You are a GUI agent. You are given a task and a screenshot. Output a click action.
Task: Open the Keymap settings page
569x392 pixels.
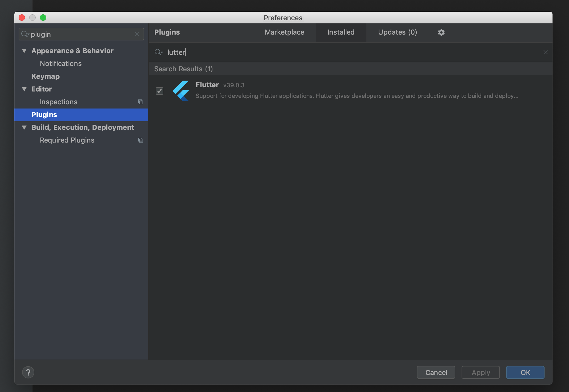(x=45, y=76)
